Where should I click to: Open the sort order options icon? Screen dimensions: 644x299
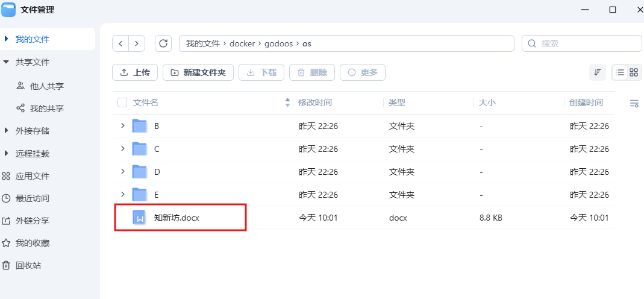(x=598, y=72)
